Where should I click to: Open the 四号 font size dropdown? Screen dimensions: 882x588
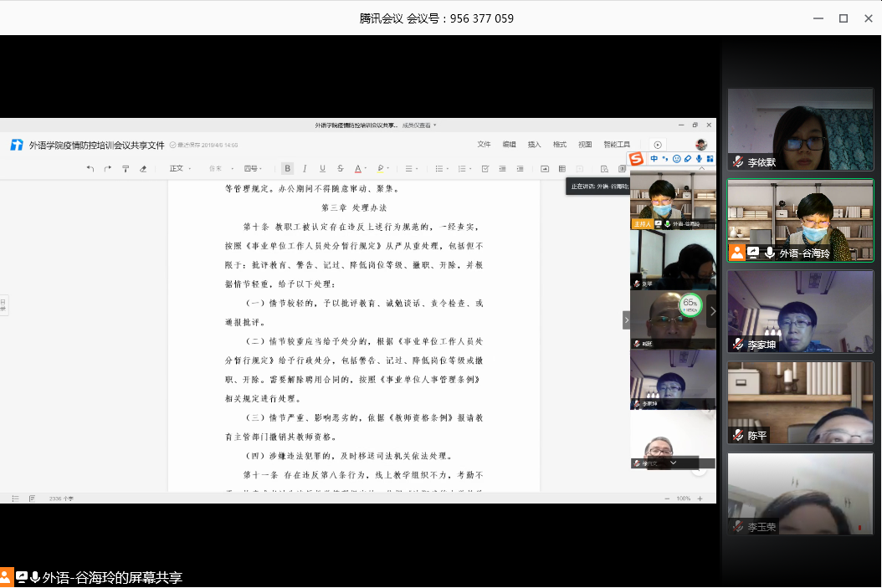pyautogui.click(x=252, y=168)
